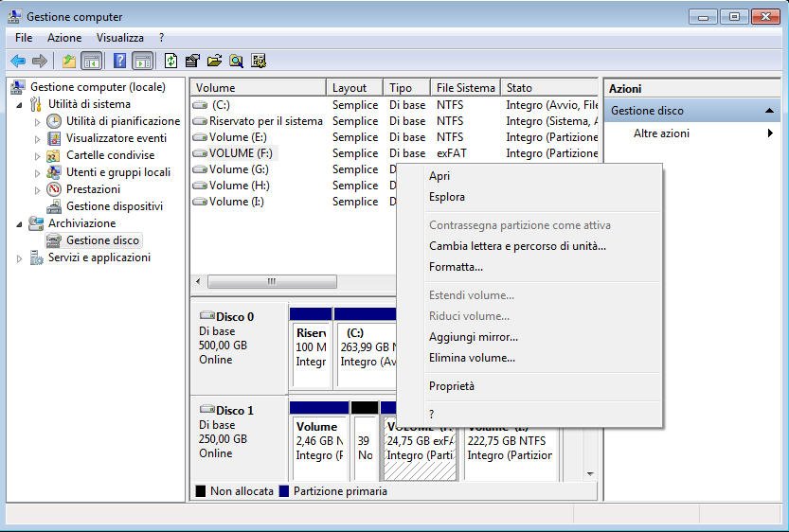
Task: Expand Servizi e applicazioni node
Action: click(x=19, y=258)
